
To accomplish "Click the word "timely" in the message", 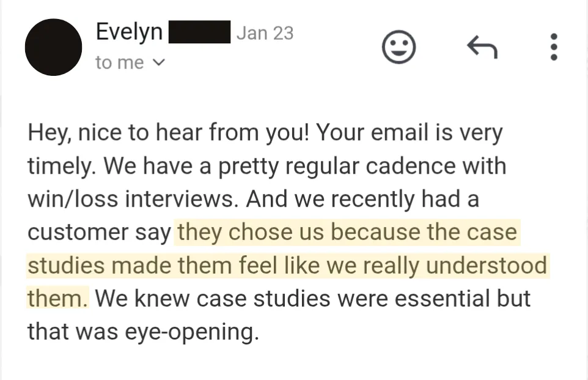I will pos(59,166).
